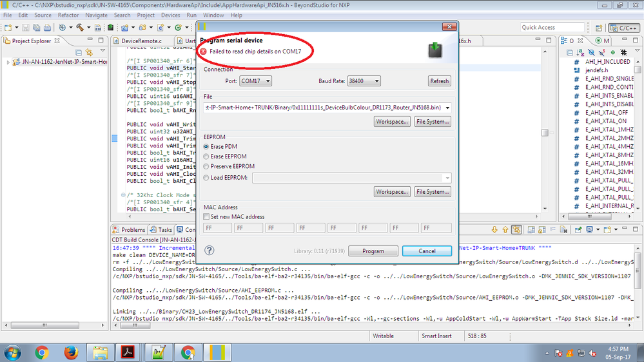Click the help question mark in dialog
The height and width of the screenshot is (362, 644).
209,251
